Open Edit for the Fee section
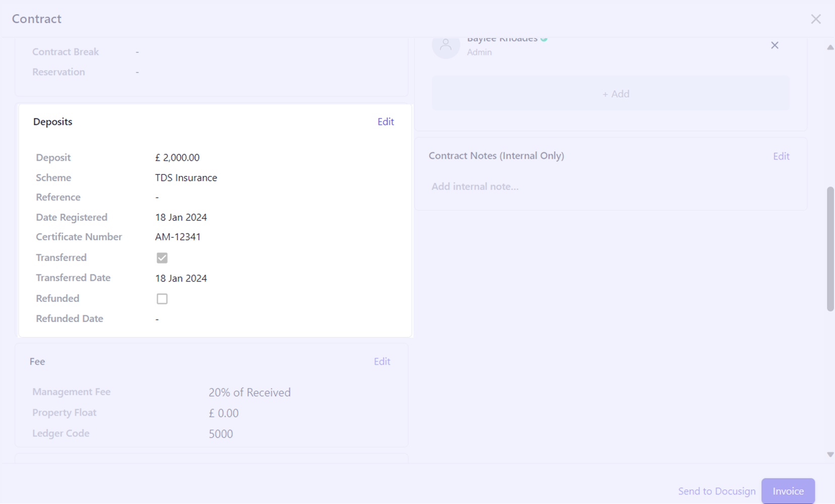 tap(382, 361)
